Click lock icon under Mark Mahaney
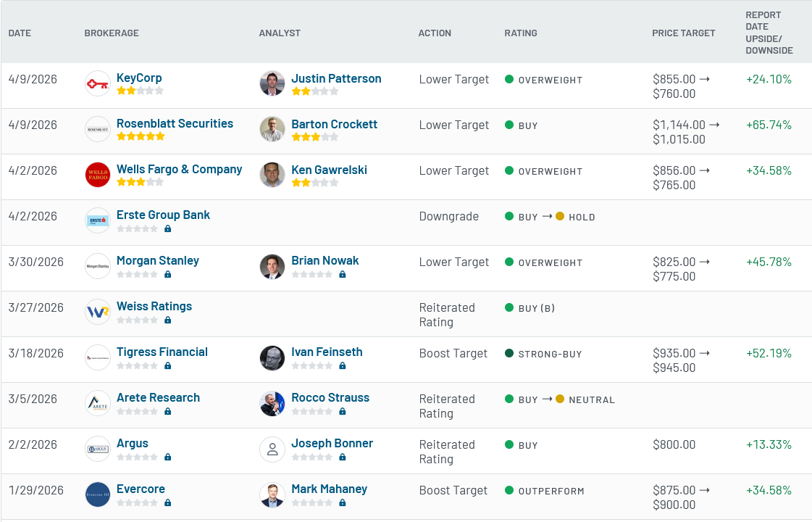Viewport: 812px width, 522px height. [x=343, y=502]
